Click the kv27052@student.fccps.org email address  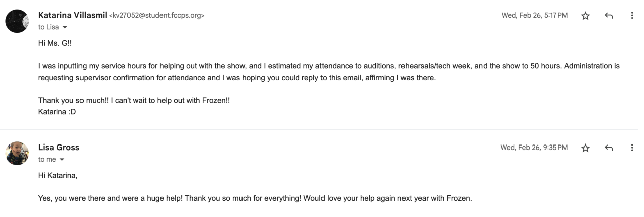tap(156, 16)
